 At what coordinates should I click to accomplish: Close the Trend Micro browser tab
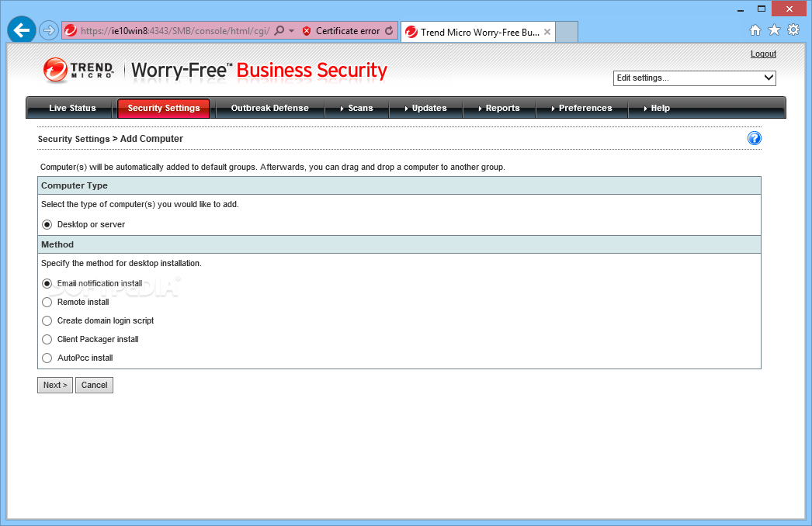point(547,32)
